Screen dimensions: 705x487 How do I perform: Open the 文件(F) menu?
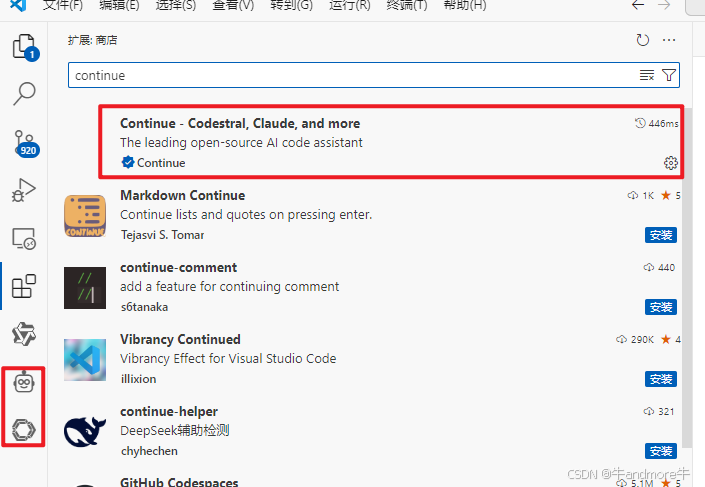(x=63, y=5)
